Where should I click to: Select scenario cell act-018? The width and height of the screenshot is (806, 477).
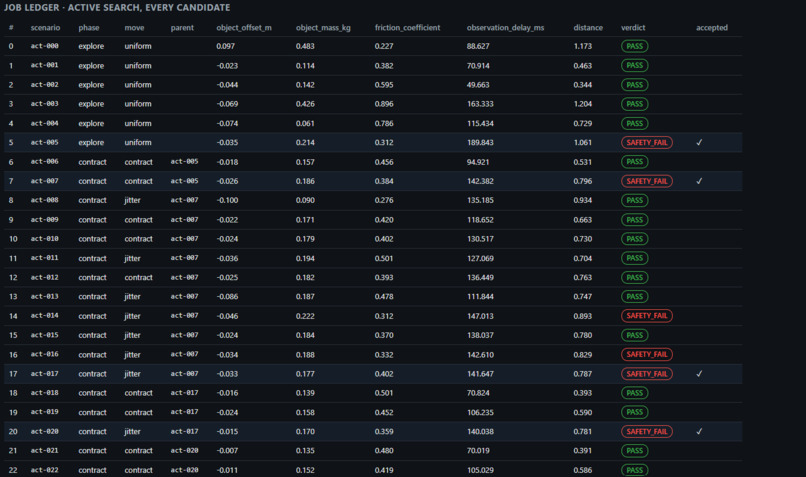point(44,393)
